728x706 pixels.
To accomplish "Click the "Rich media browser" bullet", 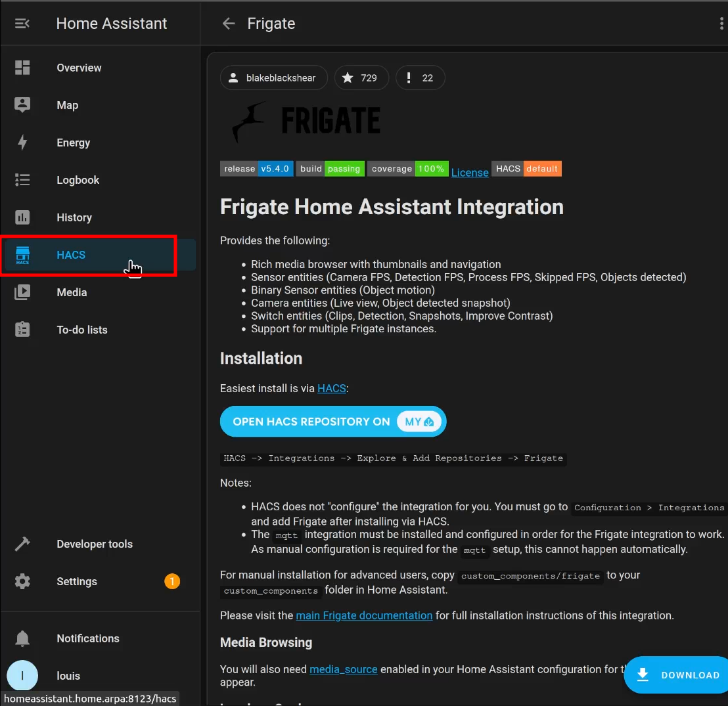I will point(376,264).
